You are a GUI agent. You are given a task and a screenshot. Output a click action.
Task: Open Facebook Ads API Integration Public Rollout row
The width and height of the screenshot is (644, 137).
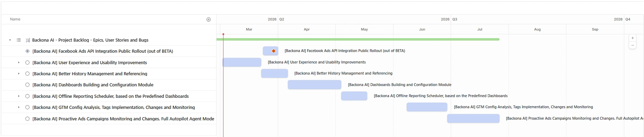(x=103, y=51)
